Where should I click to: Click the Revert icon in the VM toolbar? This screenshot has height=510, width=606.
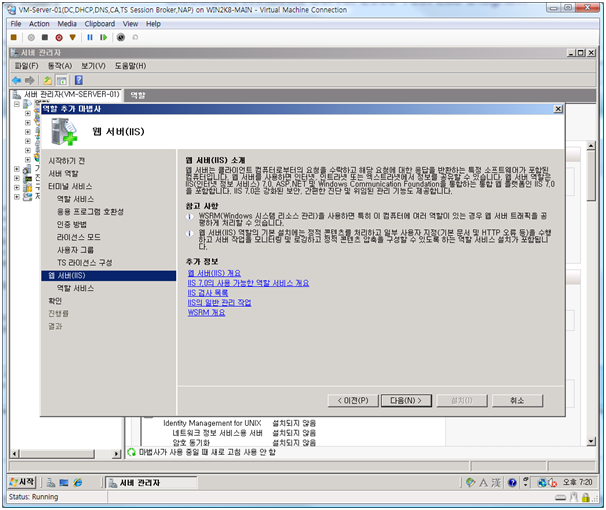(x=135, y=37)
